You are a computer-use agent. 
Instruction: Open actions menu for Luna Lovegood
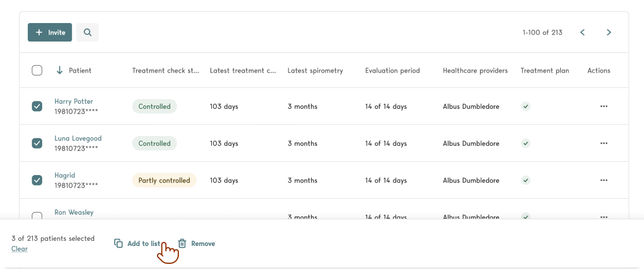coord(604,143)
